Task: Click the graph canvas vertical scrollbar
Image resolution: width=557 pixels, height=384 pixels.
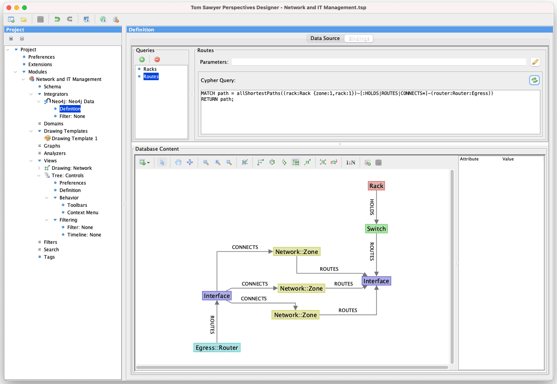Action: (x=452, y=266)
